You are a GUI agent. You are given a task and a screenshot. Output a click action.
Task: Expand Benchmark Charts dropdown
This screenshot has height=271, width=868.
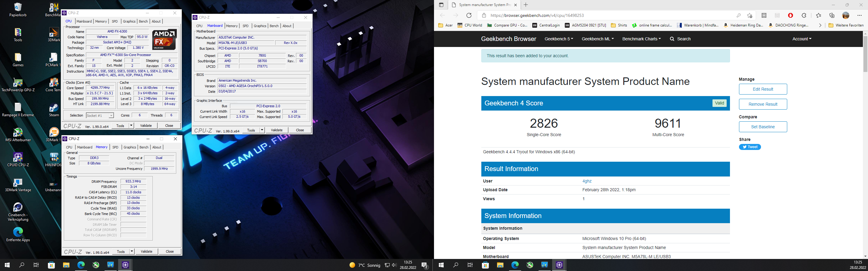coord(641,39)
